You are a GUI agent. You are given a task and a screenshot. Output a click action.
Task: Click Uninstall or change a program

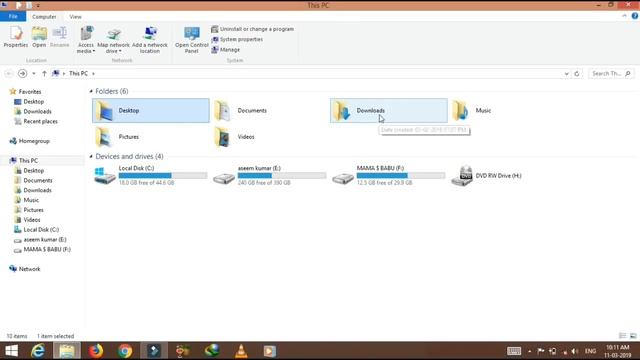253,29
